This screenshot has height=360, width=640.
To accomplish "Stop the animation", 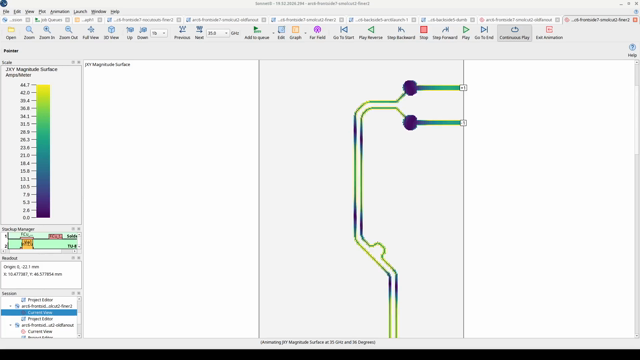I will (x=424, y=33).
